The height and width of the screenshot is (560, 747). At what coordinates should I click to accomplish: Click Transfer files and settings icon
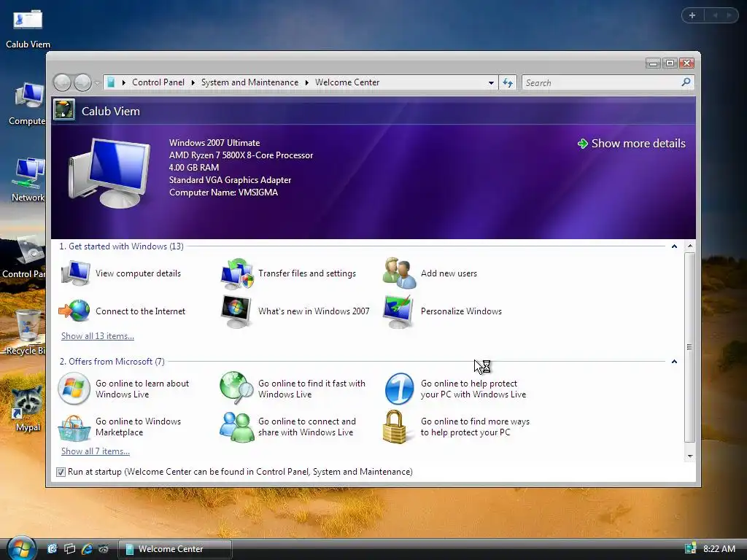(x=237, y=273)
